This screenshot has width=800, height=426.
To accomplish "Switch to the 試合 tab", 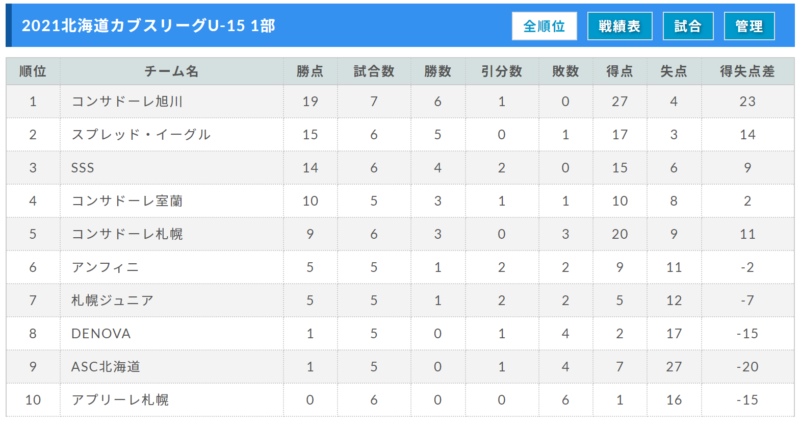I will 688,26.
